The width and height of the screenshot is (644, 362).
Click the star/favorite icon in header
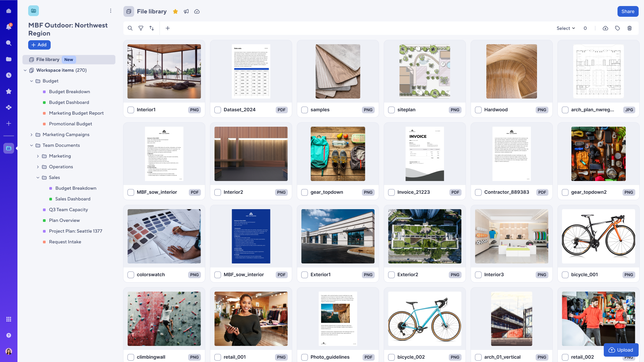[x=176, y=11]
